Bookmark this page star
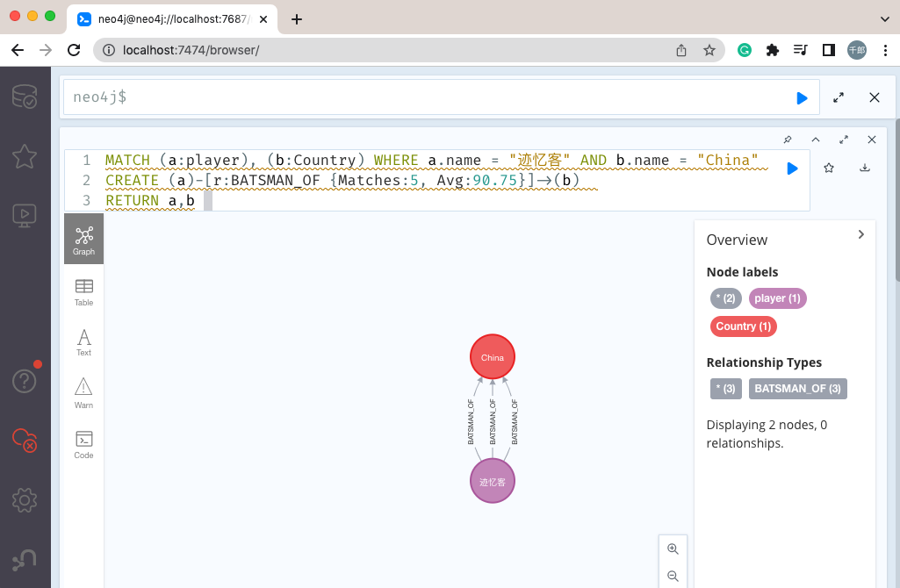The height and width of the screenshot is (588, 900). [x=709, y=51]
